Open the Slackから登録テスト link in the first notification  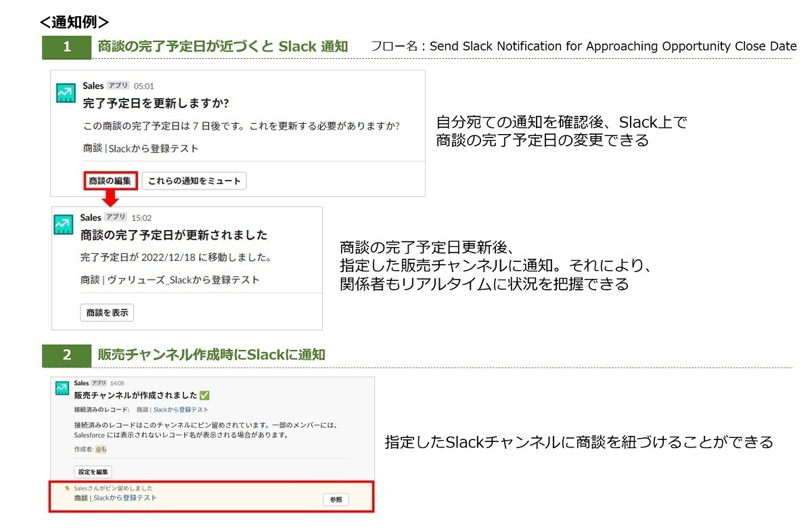(x=153, y=148)
